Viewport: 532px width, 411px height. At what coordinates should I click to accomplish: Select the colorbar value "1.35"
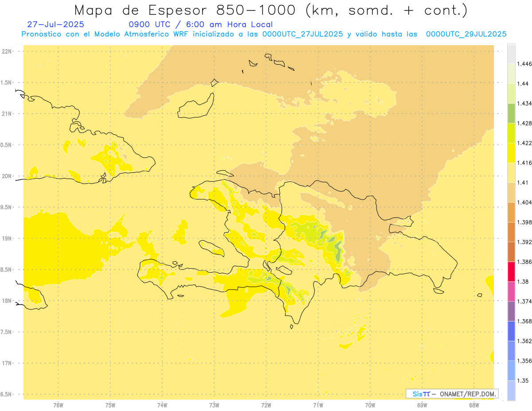523,380
